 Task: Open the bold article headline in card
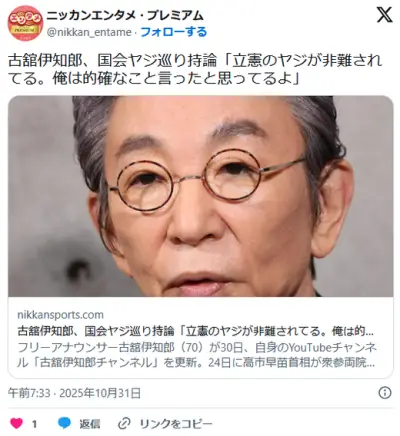tap(195, 331)
